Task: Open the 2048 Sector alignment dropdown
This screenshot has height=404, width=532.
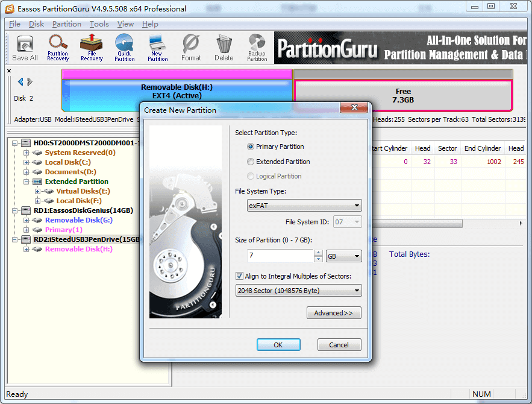Action: click(299, 291)
